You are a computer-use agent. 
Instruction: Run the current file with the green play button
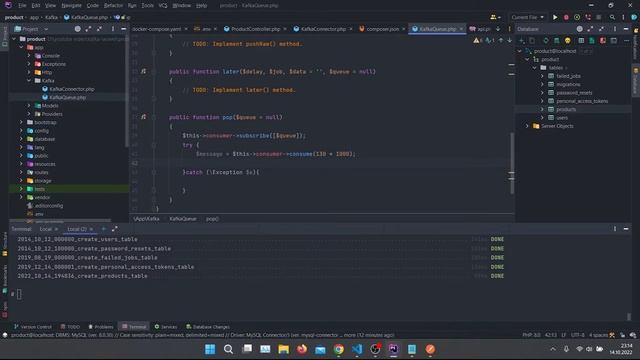555,17
